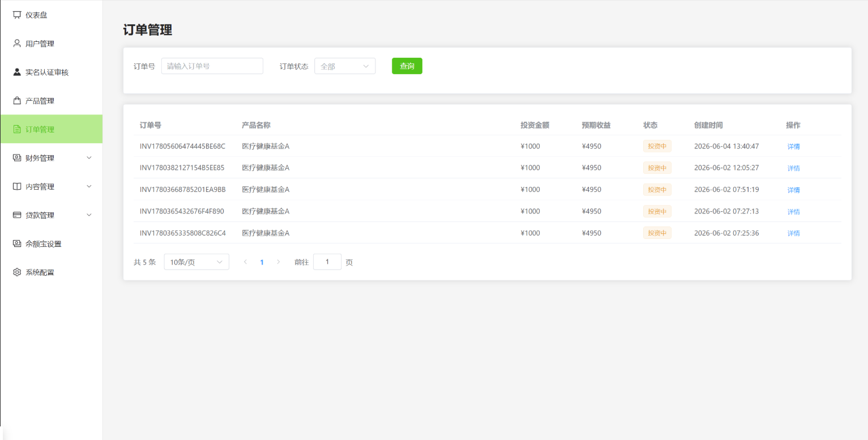The image size is (868, 440).
Task: Click the card icon beside 贷款管理
Action: point(17,215)
